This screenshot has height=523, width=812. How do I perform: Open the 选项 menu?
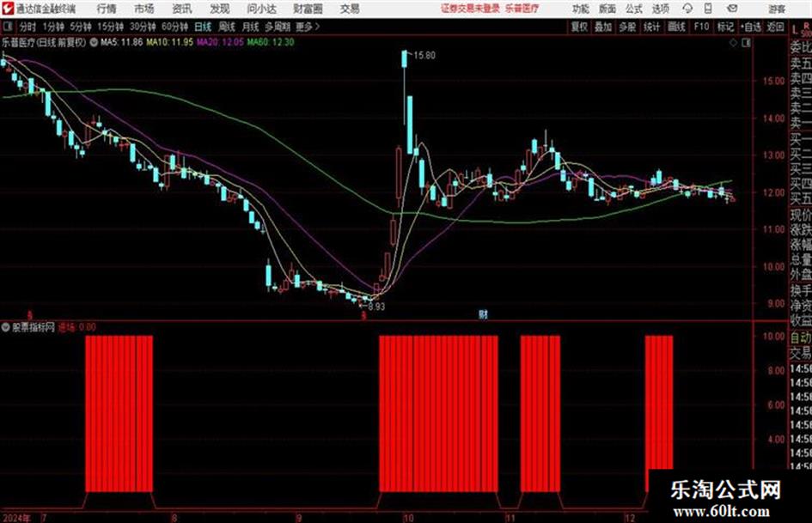[x=660, y=9]
